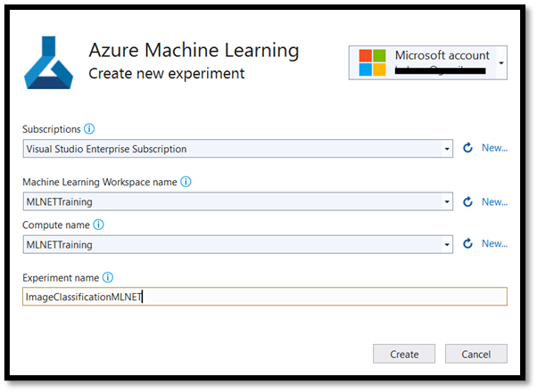Click the Compute name info icon

[99, 225]
